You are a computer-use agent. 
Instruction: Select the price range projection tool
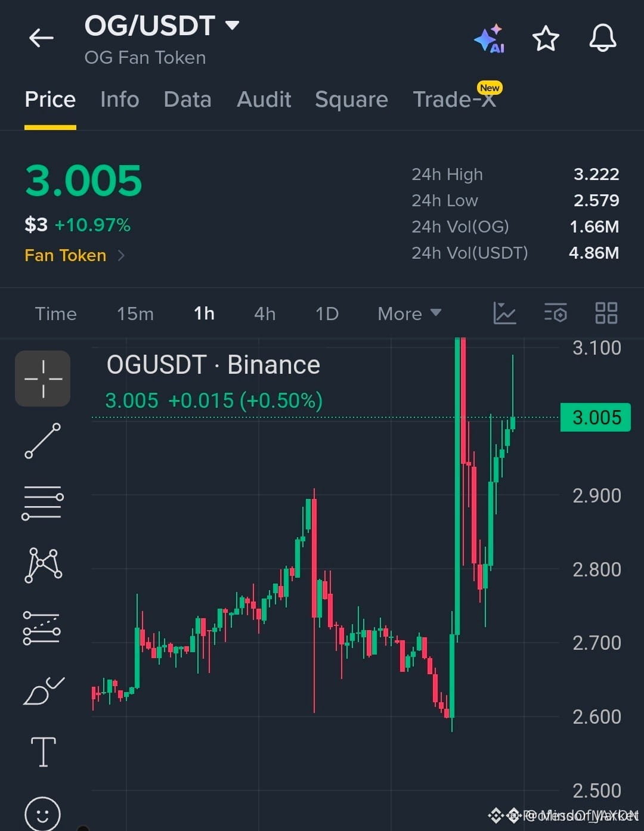[x=42, y=628]
